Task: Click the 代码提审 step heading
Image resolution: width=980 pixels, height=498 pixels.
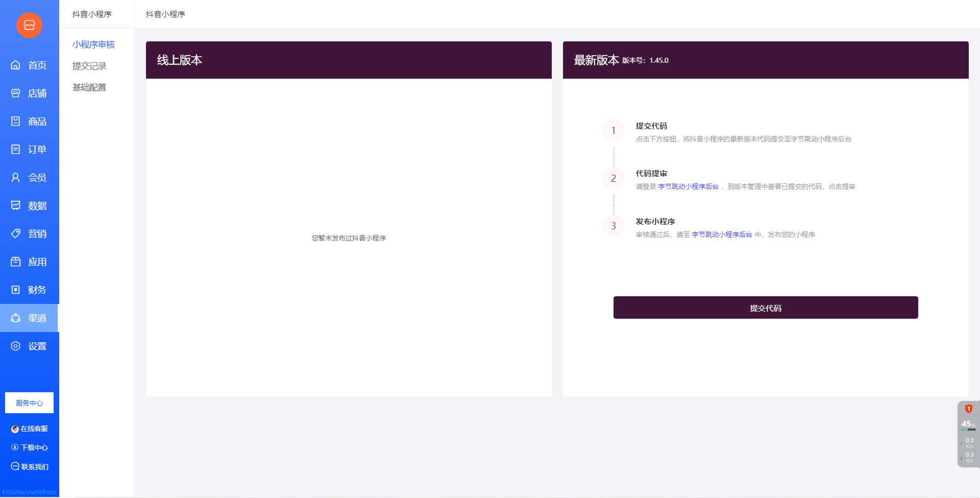Action: coord(651,174)
